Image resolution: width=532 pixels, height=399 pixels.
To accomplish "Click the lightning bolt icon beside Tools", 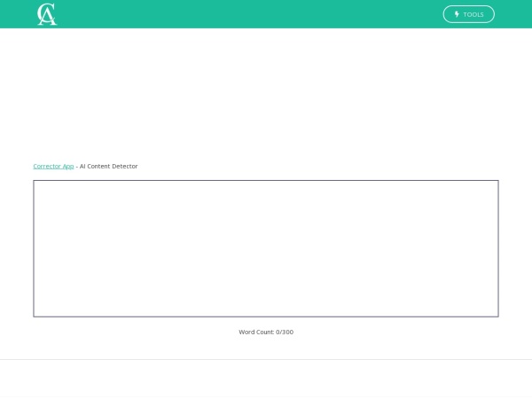I will coord(457,14).
